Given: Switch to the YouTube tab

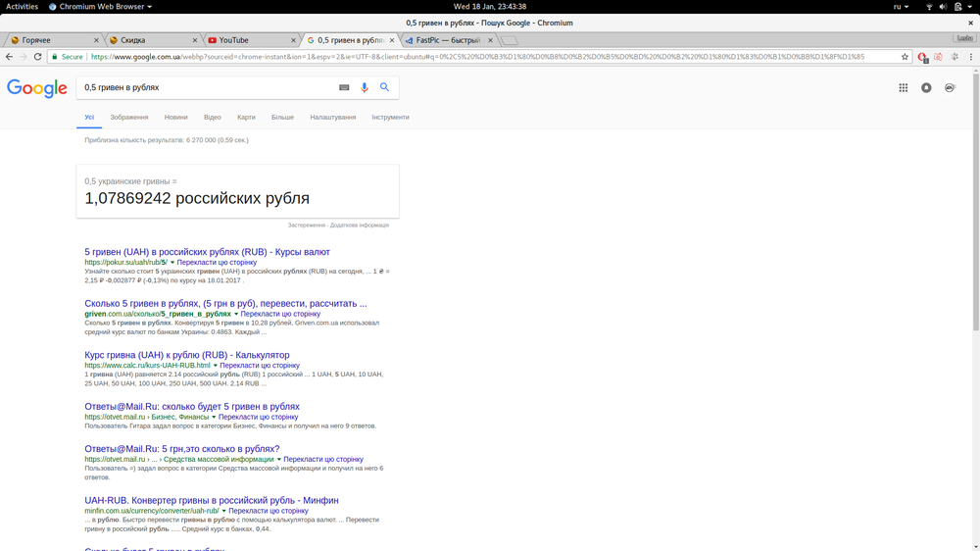Looking at the screenshot, I should coord(248,40).
